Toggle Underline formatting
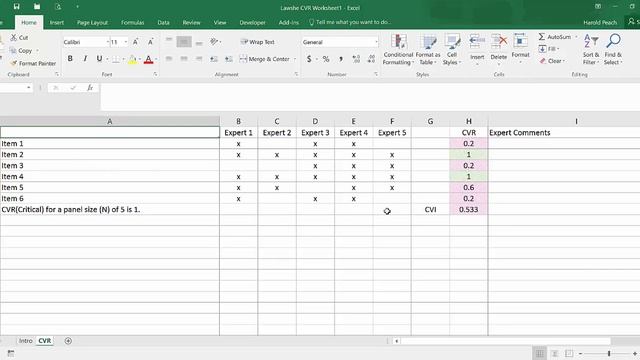This screenshot has width=640, height=360. 99,59
